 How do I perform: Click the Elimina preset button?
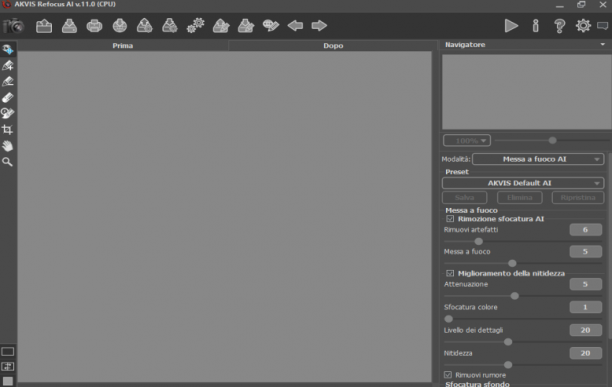[519, 197]
